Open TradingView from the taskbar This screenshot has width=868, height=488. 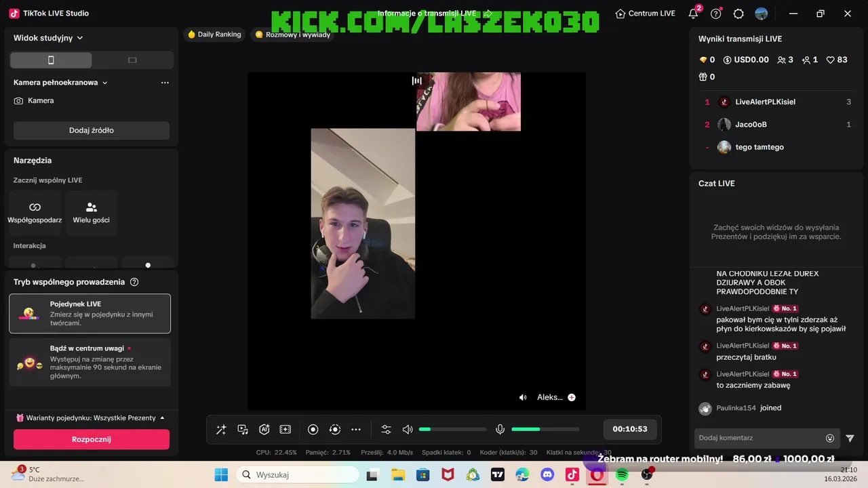coord(497,475)
